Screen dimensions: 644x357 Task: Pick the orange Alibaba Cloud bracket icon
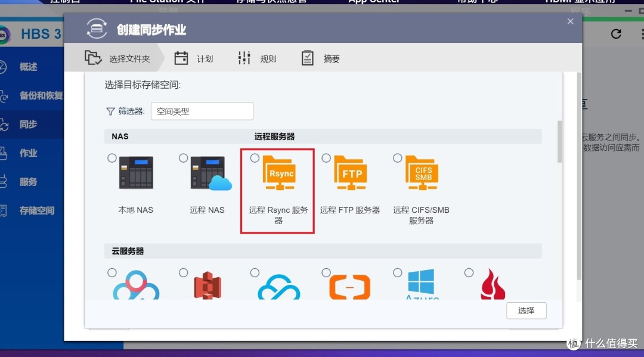[x=350, y=287]
